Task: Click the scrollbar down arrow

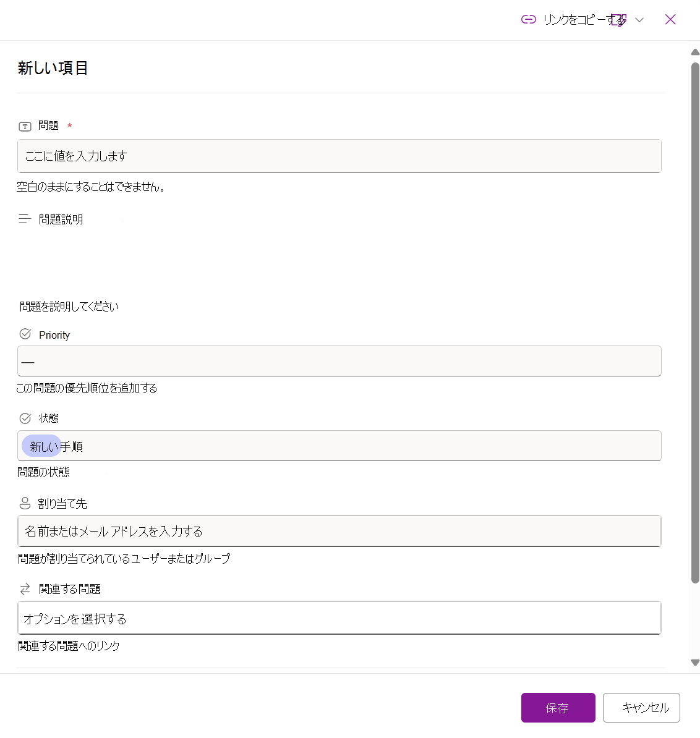Action: pos(695,662)
